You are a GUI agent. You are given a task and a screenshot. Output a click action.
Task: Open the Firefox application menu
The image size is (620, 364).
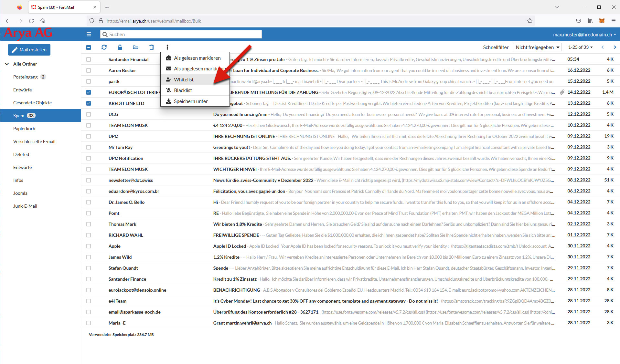coord(614,21)
